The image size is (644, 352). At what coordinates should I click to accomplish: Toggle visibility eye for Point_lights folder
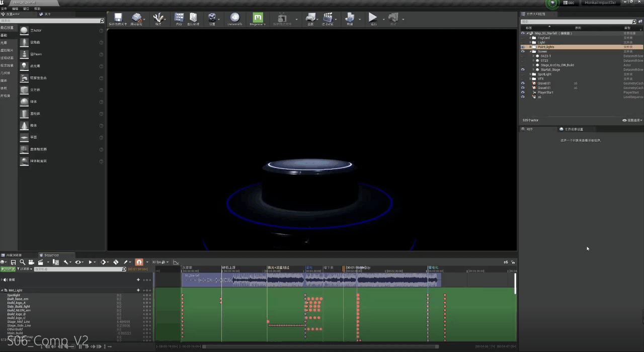523,47
